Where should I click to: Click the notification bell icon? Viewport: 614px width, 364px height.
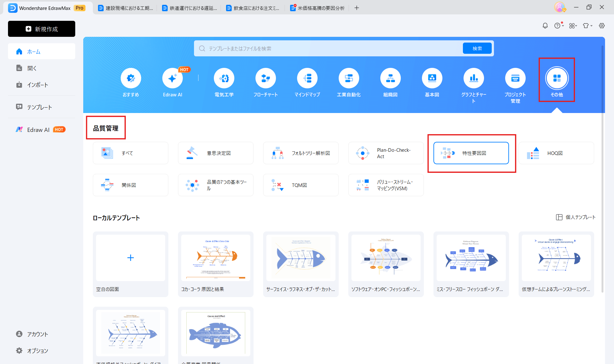click(545, 26)
